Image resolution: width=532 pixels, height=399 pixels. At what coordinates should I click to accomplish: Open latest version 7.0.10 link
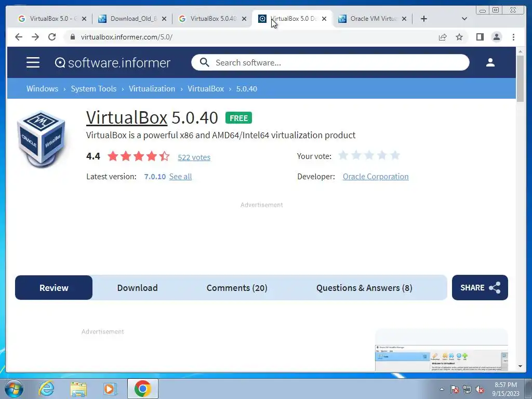point(155,177)
